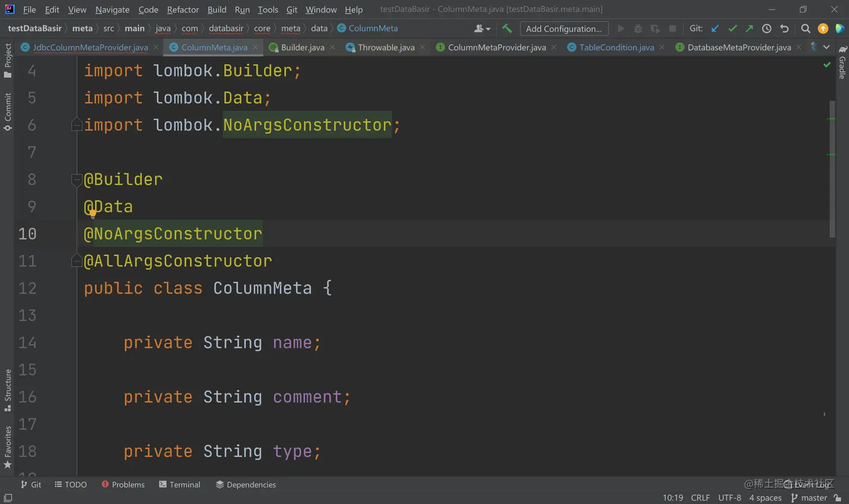The height and width of the screenshot is (504, 849).
Task: Click line number 14 in the gutter
Action: 27,342
